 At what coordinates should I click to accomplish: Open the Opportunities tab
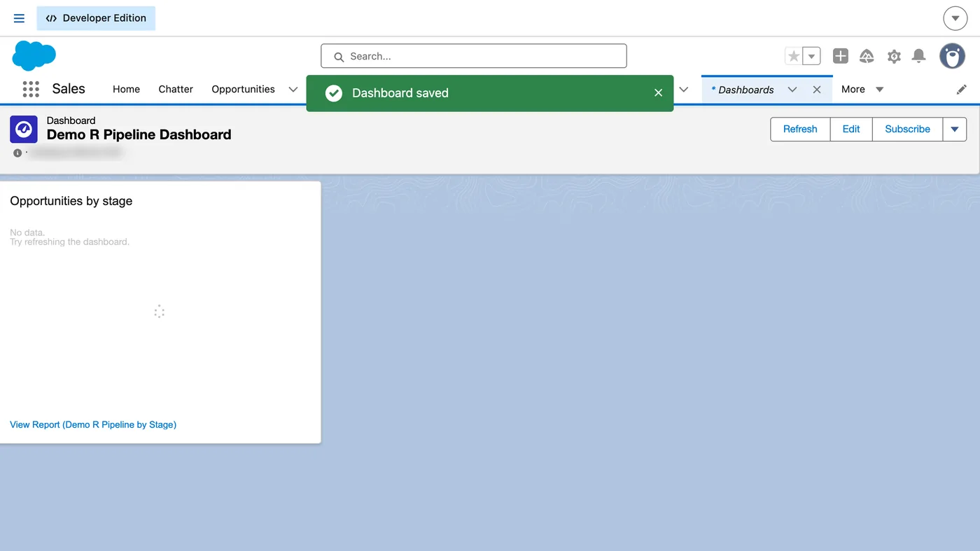point(243,89)
